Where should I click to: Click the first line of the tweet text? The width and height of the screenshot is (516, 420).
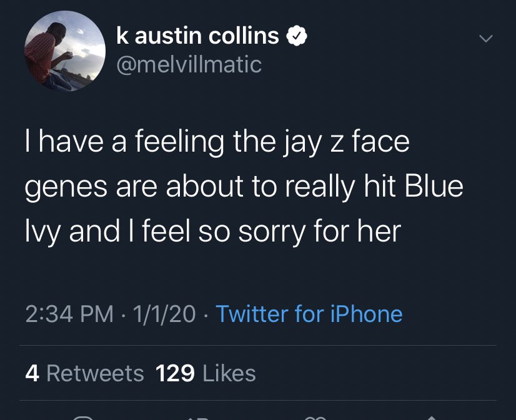pyautogui.click(x=217, y=142)
